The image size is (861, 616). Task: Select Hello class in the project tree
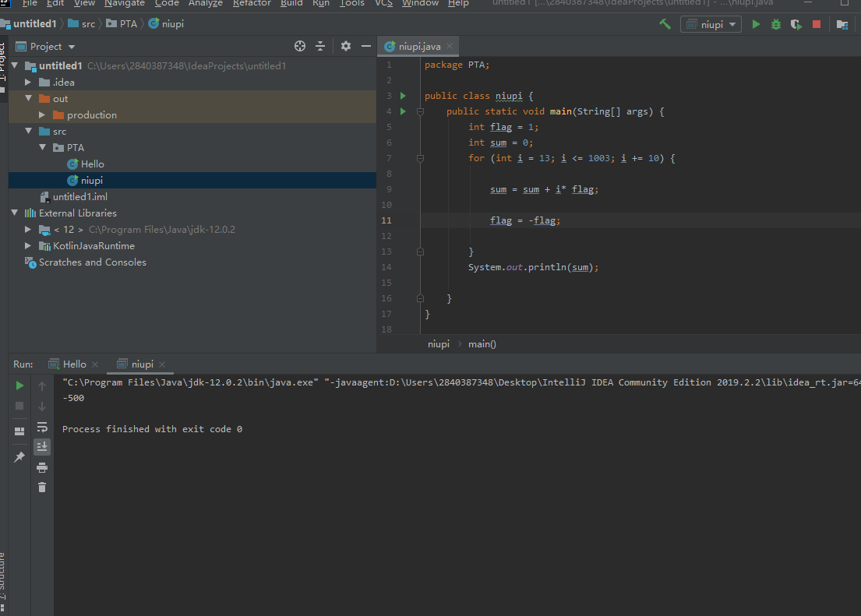92,164
